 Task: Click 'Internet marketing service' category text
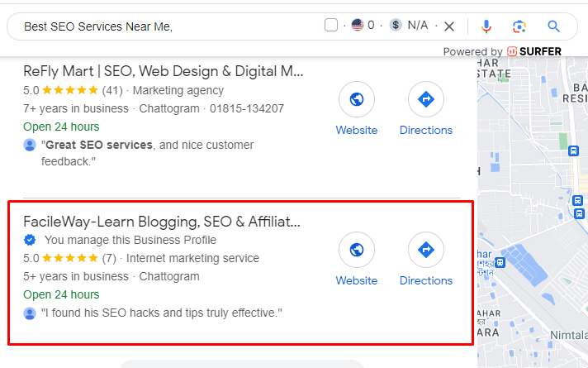click(x=192, y=258)
